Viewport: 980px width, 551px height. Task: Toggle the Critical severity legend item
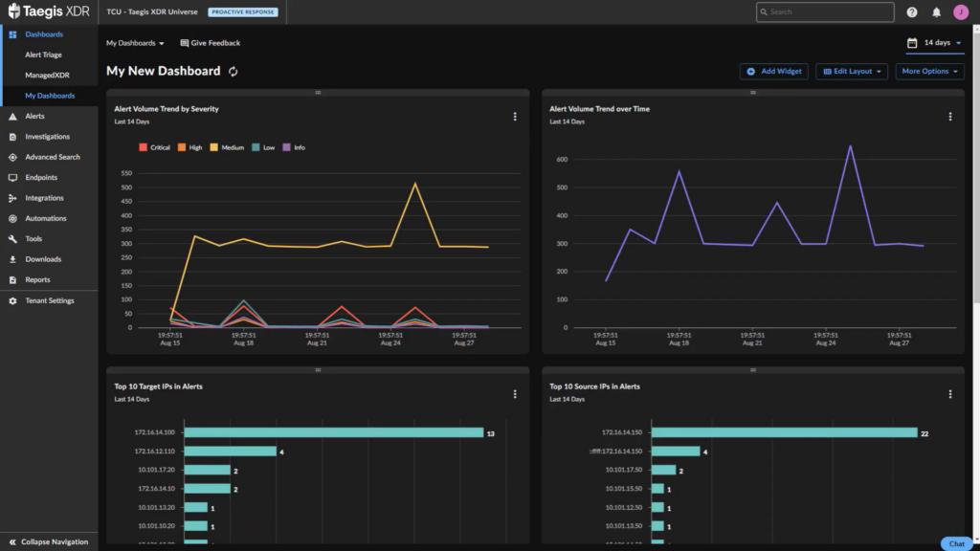pos(151,147)
